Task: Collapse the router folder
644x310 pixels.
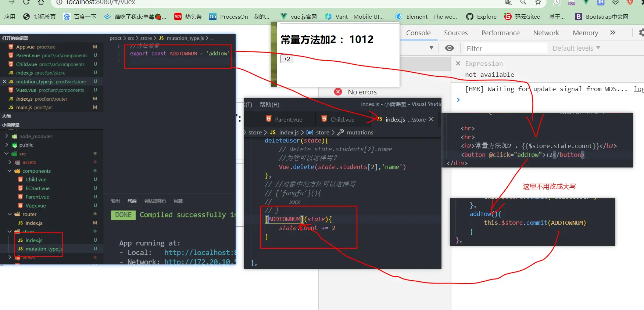Action: 10,214
